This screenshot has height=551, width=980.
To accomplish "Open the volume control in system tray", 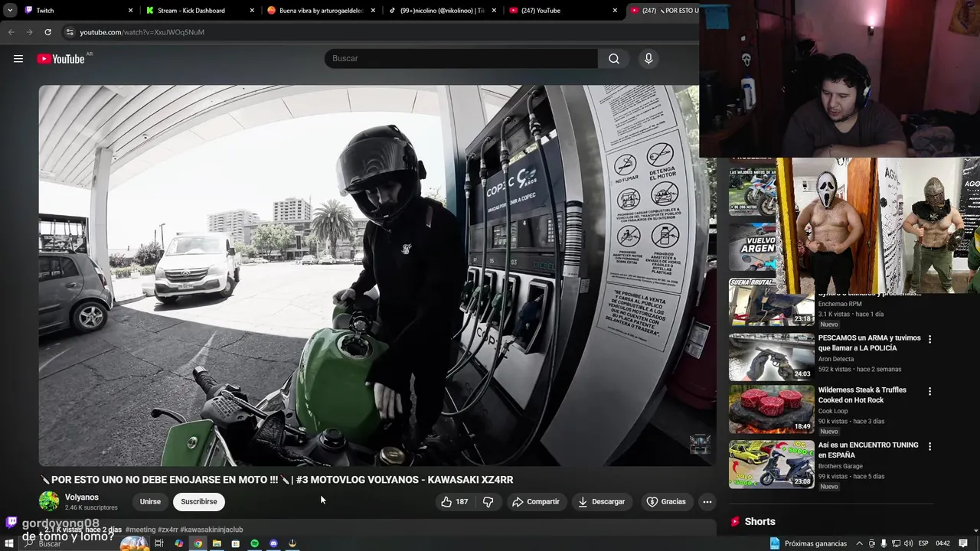I will (908, 543).
